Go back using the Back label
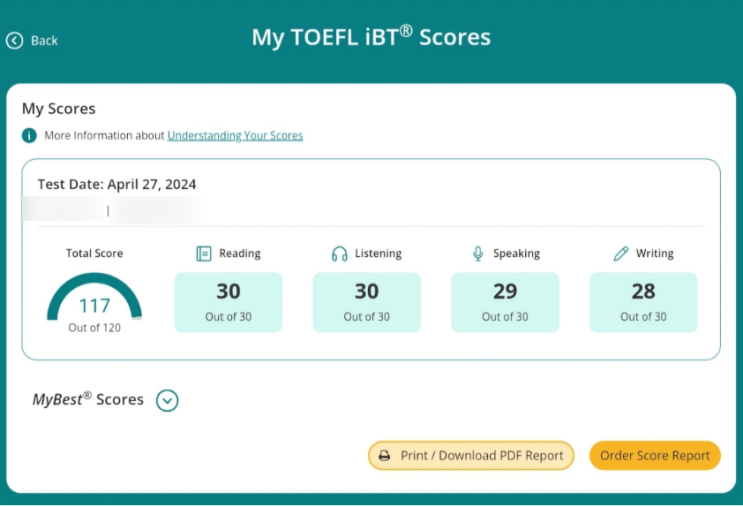The width and height of the screenshot is (743, 507). click(44, 41)
